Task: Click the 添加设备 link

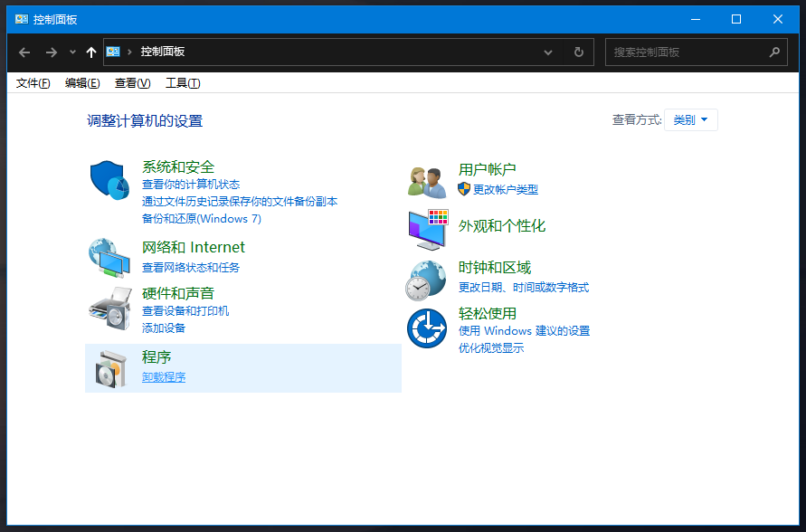Action: coord(164,328)
